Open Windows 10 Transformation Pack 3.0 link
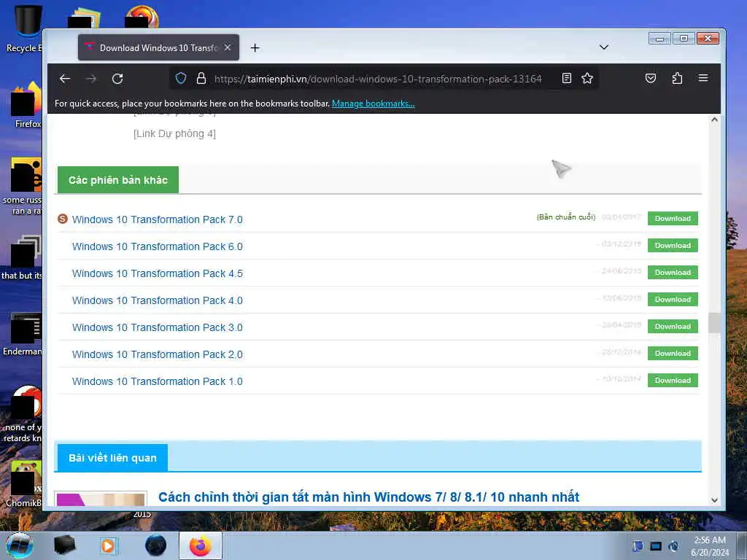Image resolution: width=747 pixels, height=560 pixels. point(158,327)
